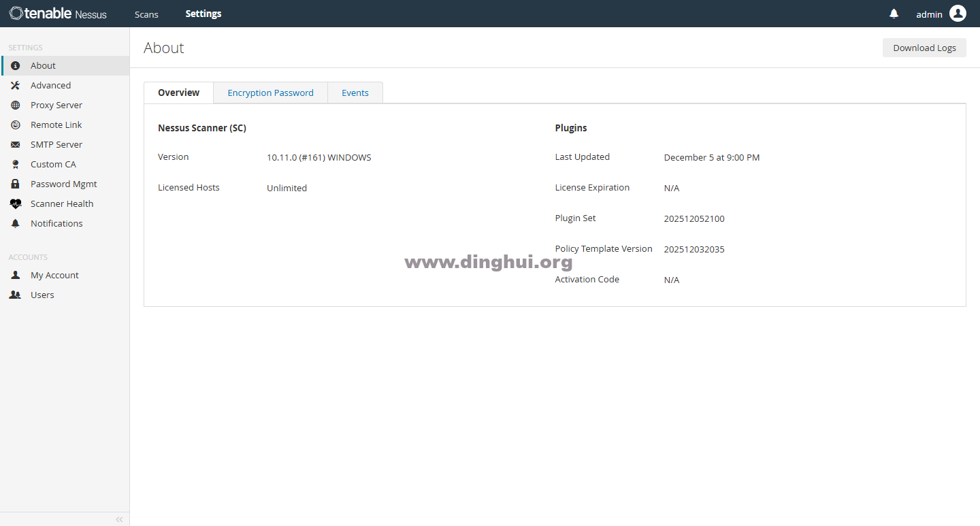The height and width of the screenshot is (526, 980).
Task: Select the Overview tab
Action: coord(178,93)
